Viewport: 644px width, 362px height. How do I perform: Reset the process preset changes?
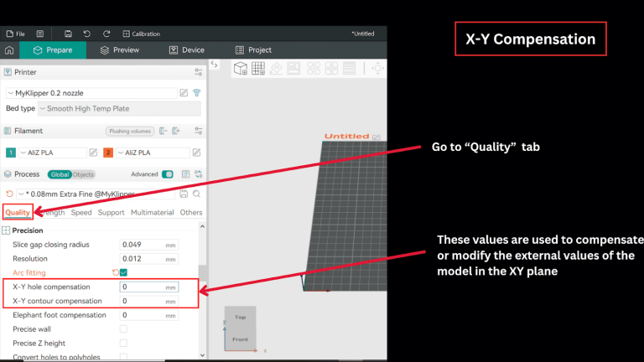[9, 194]
